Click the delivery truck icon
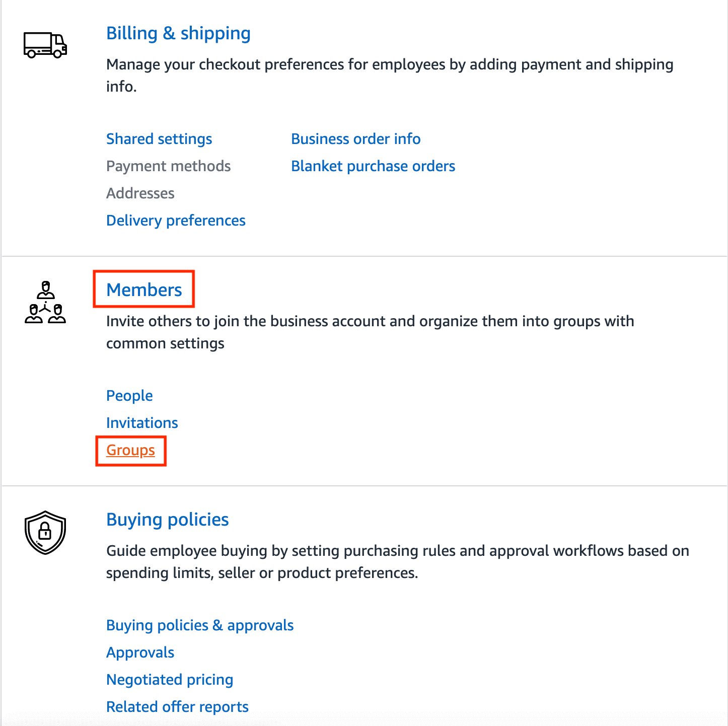This screenshot has width=728, height=726. [x=45, y=45]
